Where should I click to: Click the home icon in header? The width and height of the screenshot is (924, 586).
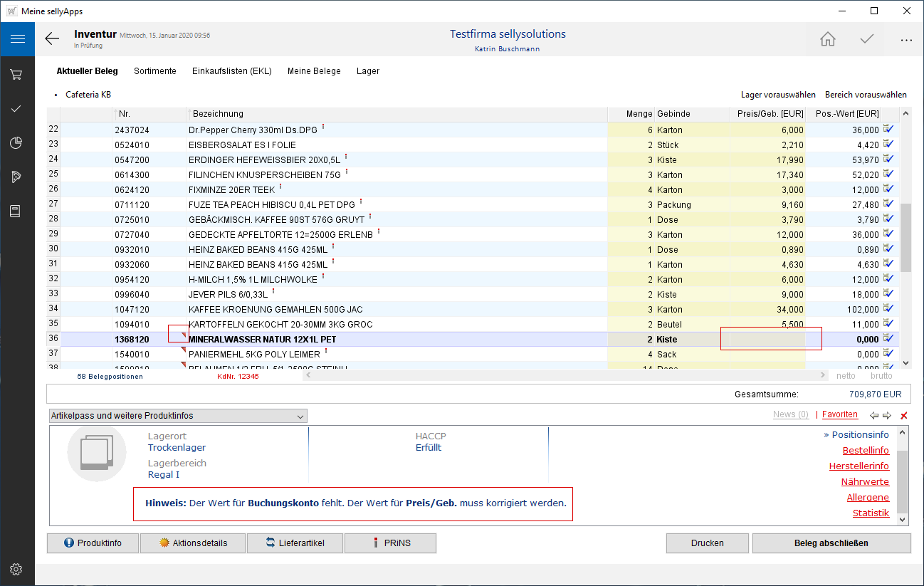click(x=827, y=39)
